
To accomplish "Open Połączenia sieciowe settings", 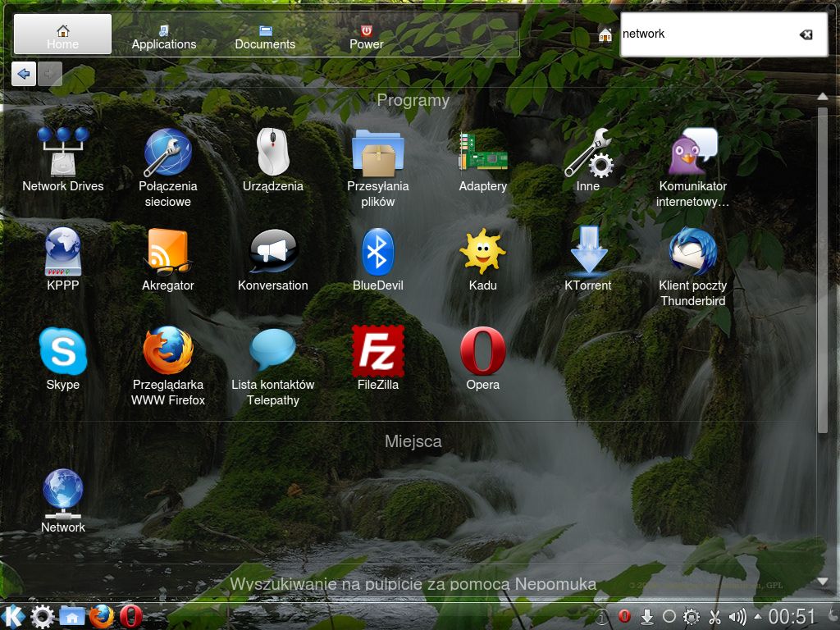I will click(167, 167).
